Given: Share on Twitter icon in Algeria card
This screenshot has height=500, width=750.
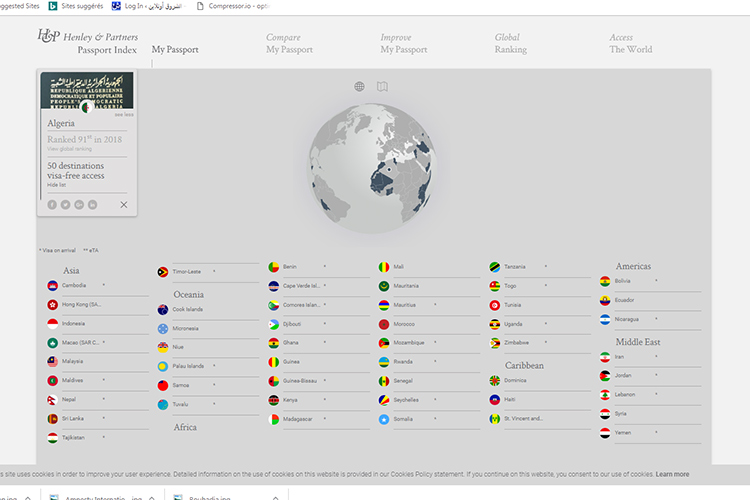Looking at the screenshot, I should (66, 205).
